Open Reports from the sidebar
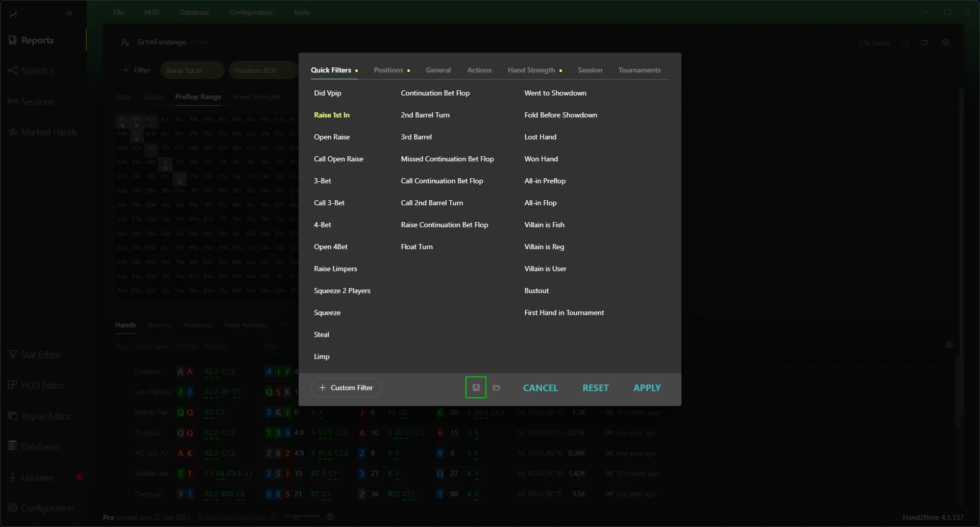 (37, 40)
